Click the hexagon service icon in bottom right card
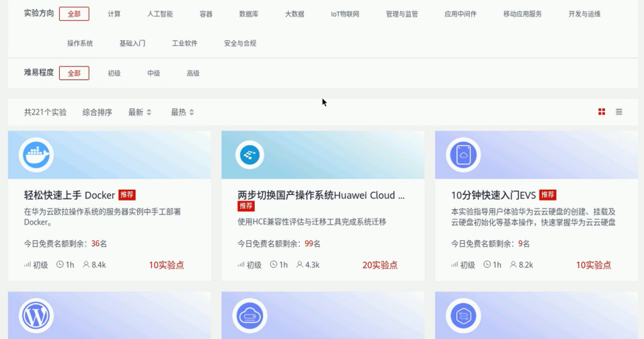The height and width of the screenshot is (339, 644). click(463, 315)
